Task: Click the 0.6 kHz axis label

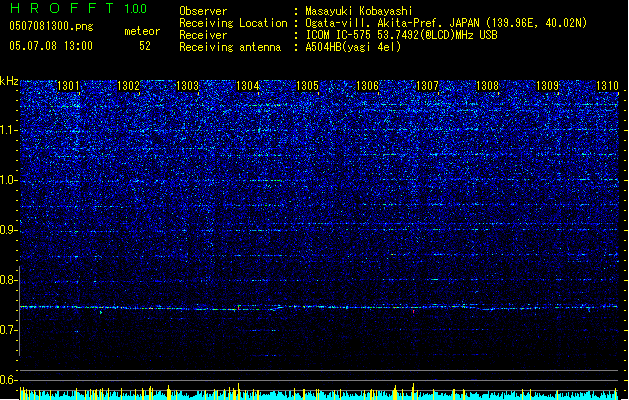Action: [9, 380]
